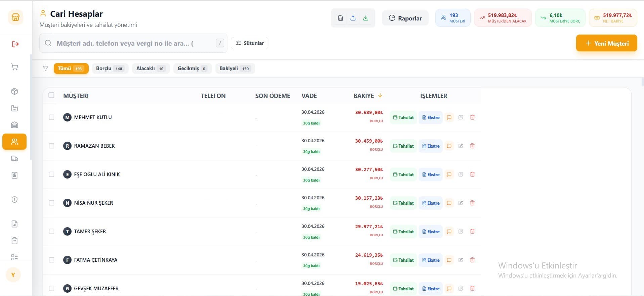Tick the select-all checkbox in table header
Screen dimensions: 644x296
pyautogui.click(x=51, y=95)
